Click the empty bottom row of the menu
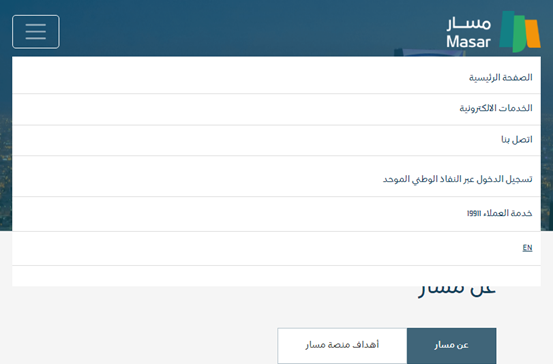Image resolution: width=553 pixels, height=364 pixels. coord(276,276)
